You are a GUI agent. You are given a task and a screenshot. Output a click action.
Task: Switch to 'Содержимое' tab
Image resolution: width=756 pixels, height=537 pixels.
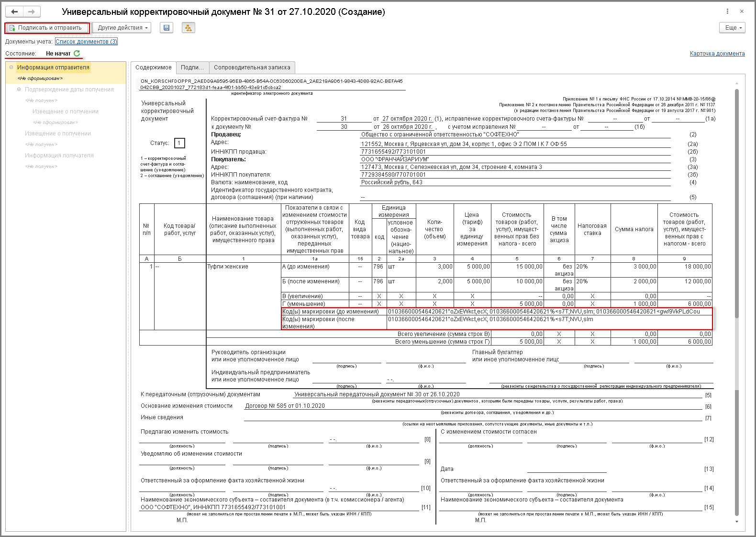153,67
